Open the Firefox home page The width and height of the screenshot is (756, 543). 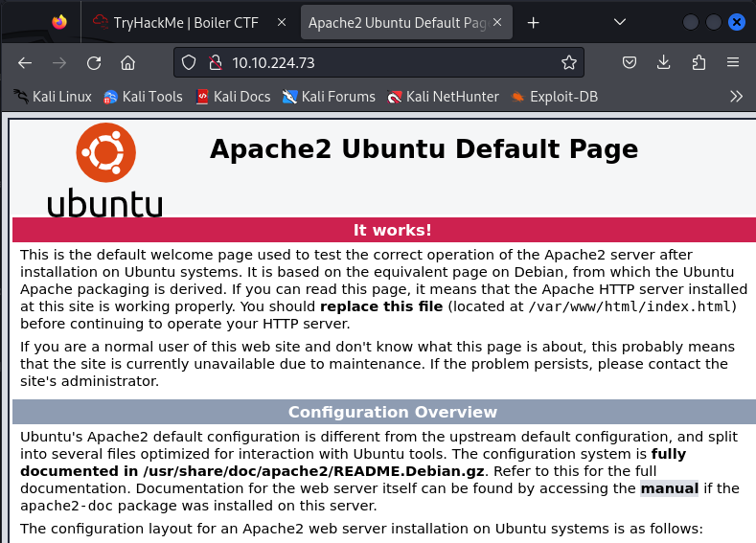127,62
